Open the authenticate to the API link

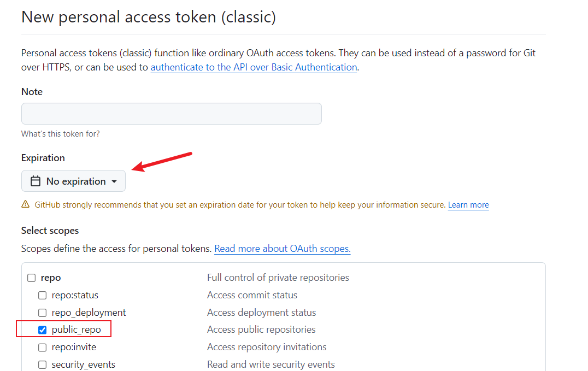pyautogui.click(x=254, y=67)
